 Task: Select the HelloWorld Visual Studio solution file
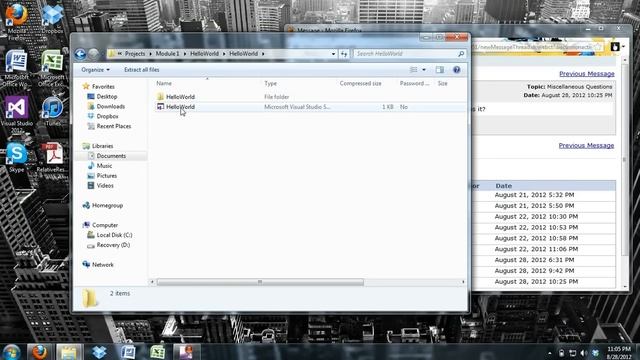pyautogui.click(x=310, y=107)
